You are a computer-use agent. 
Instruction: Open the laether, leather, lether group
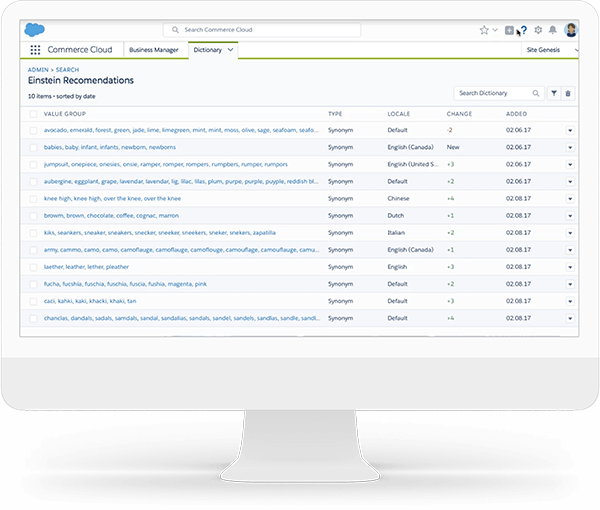(86, 267)
